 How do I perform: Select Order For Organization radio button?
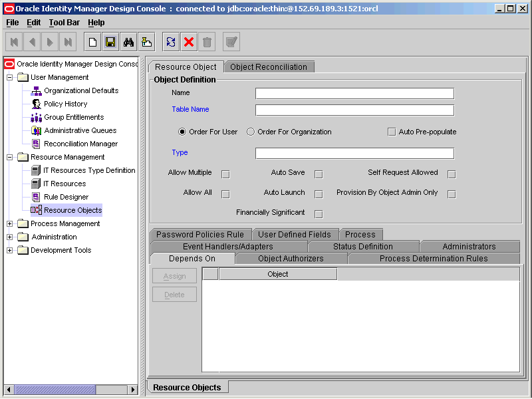point(251,132)
